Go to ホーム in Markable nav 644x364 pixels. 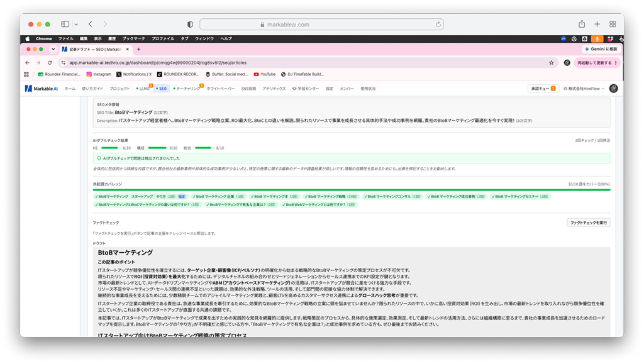click(x=70, y=89)
